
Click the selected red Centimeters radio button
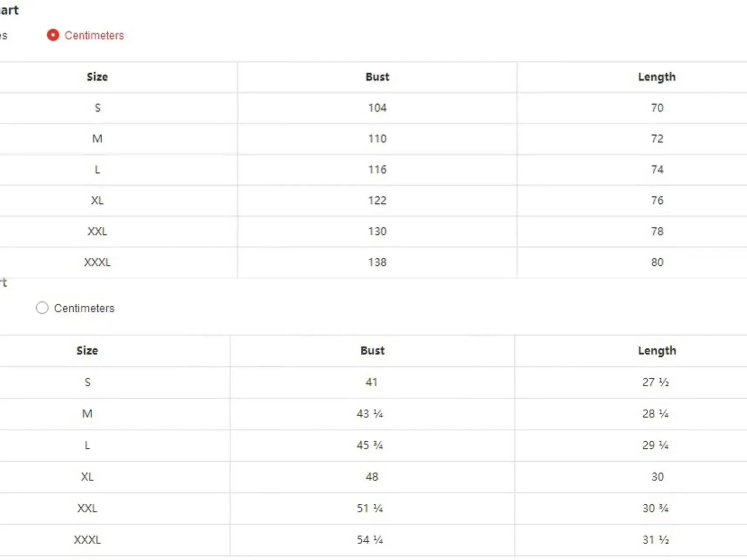click(x=53, y=35)
